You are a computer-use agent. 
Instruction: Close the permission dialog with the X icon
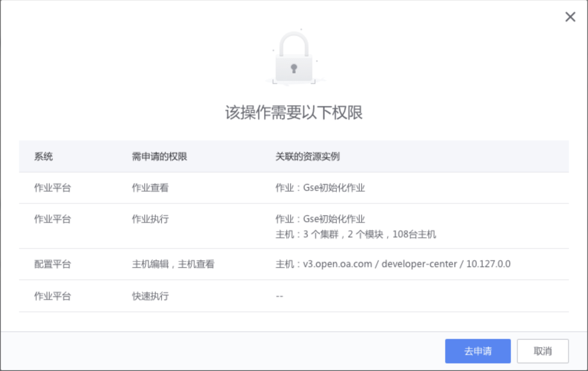pos(570,17)
